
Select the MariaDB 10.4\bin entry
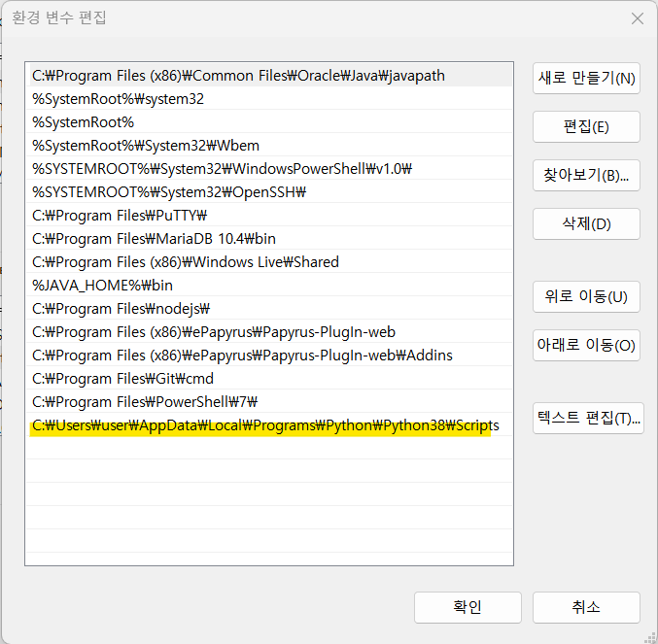pyautogui.click(x=269, y=239)
